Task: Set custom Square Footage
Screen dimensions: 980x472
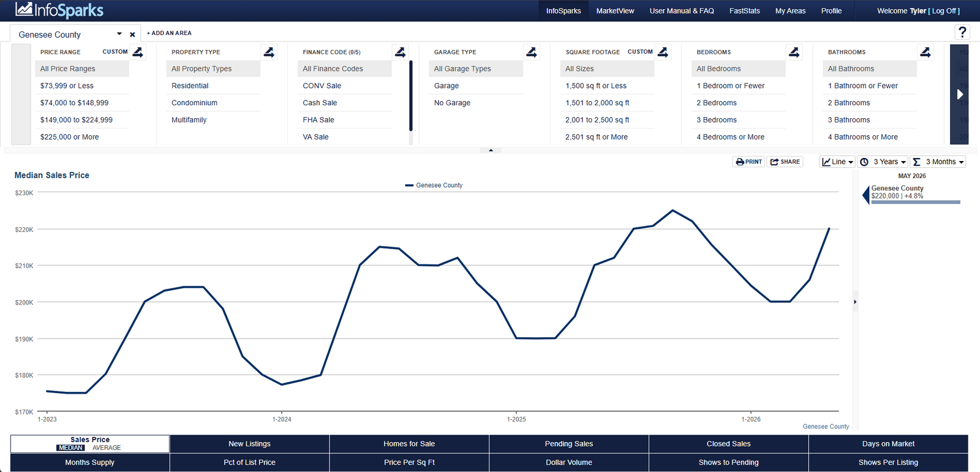Action: (x=640, y=52)
